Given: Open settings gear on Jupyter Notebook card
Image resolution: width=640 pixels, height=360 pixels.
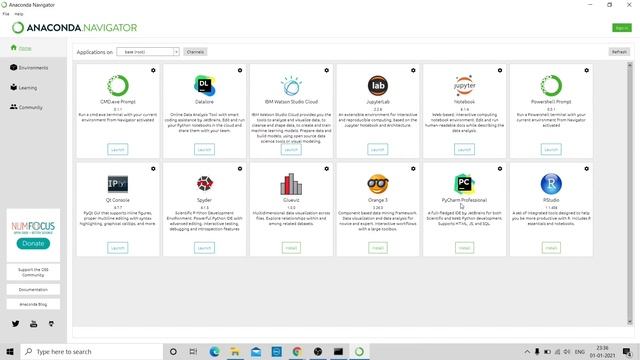Looking at the screenshot, I should pyautogui.click(x=500, y=70).
